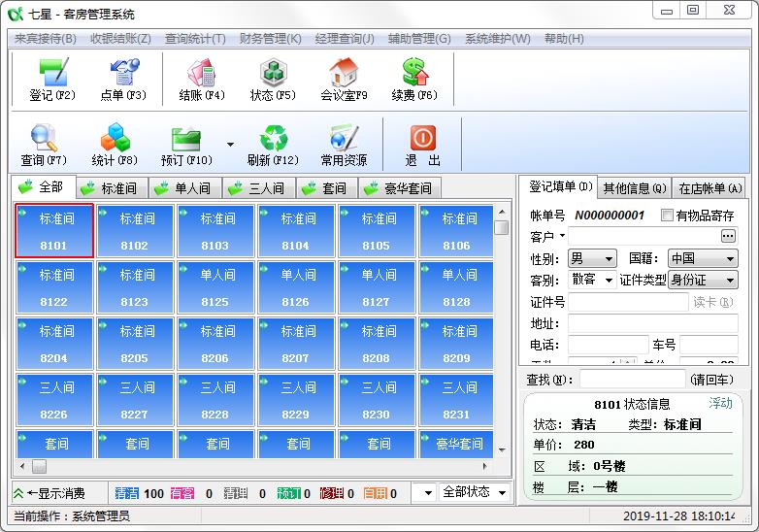The width and height of the screenshot is (759, 532).
Task: Open the 收银结账(Z) menu
Action: coord(120,38)
